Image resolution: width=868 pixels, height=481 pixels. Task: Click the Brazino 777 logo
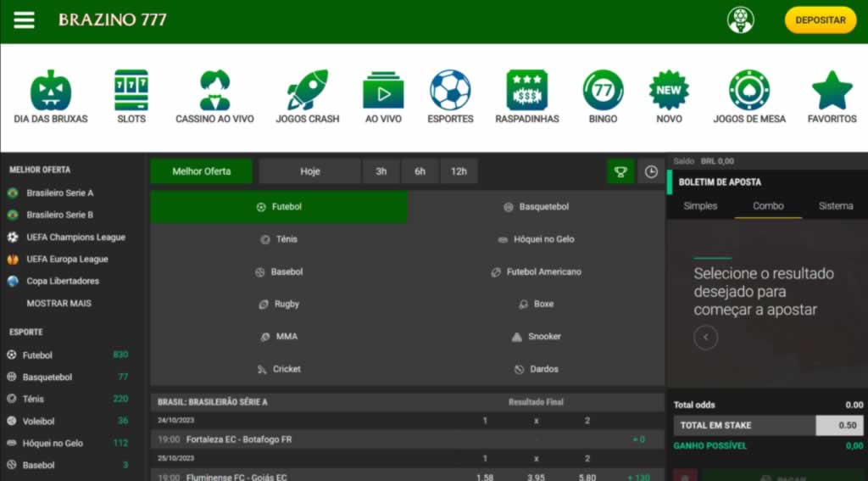[x=113, y=20]
